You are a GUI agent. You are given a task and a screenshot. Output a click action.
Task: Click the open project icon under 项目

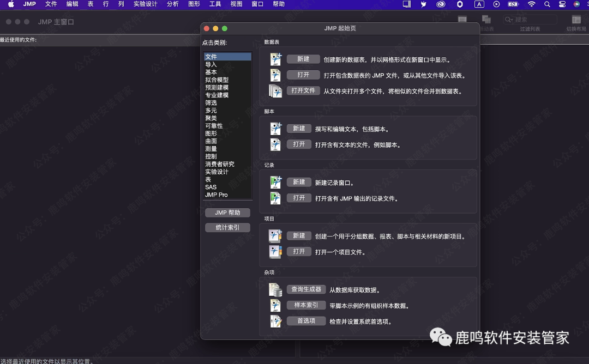(275, 252)
